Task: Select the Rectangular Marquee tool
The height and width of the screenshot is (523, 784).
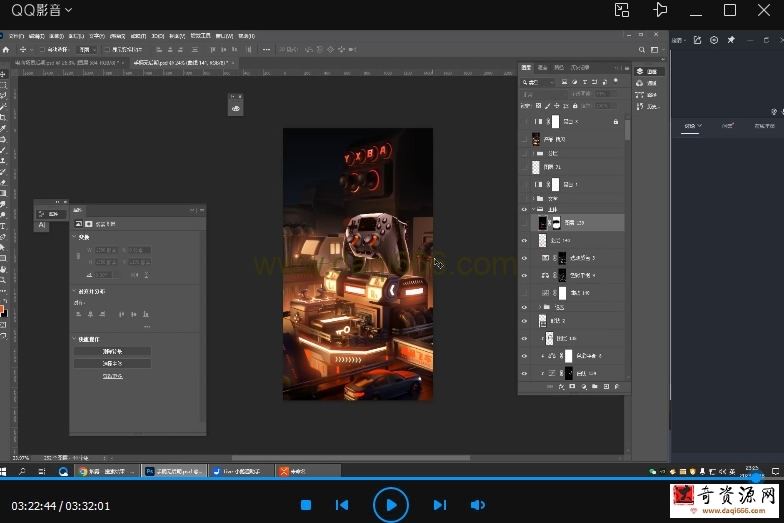Action: [3, 85]
